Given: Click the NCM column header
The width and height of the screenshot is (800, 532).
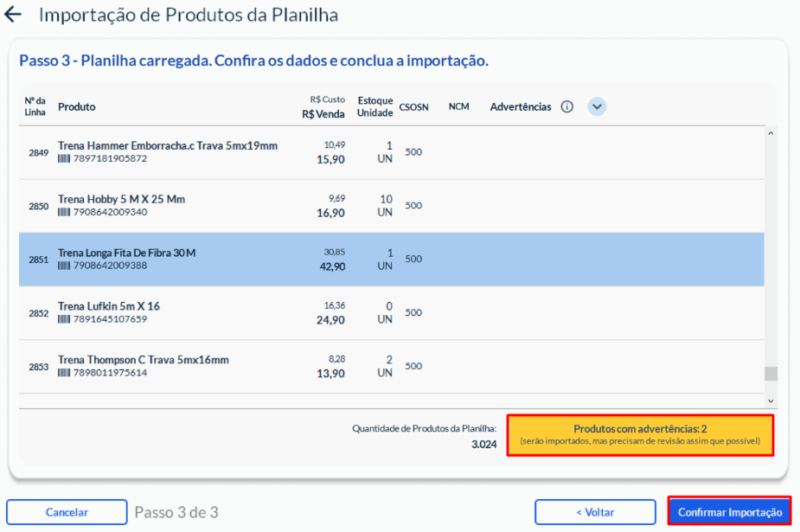Looking at the screenshot, I should coord(458,106).
